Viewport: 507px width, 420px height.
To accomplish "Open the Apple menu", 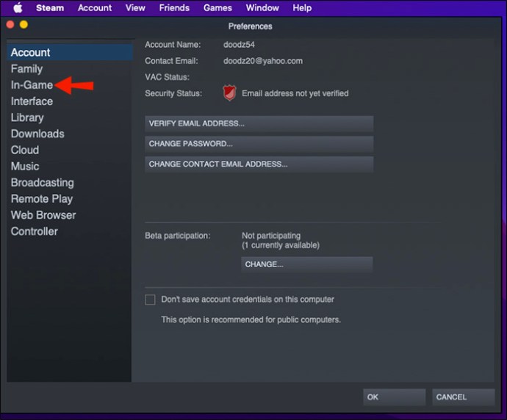I will pyautogui.click(x=18, y=7).
